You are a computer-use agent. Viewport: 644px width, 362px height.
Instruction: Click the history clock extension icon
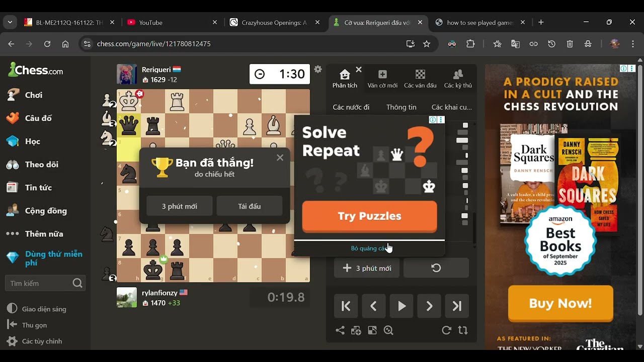coord(551,44)
